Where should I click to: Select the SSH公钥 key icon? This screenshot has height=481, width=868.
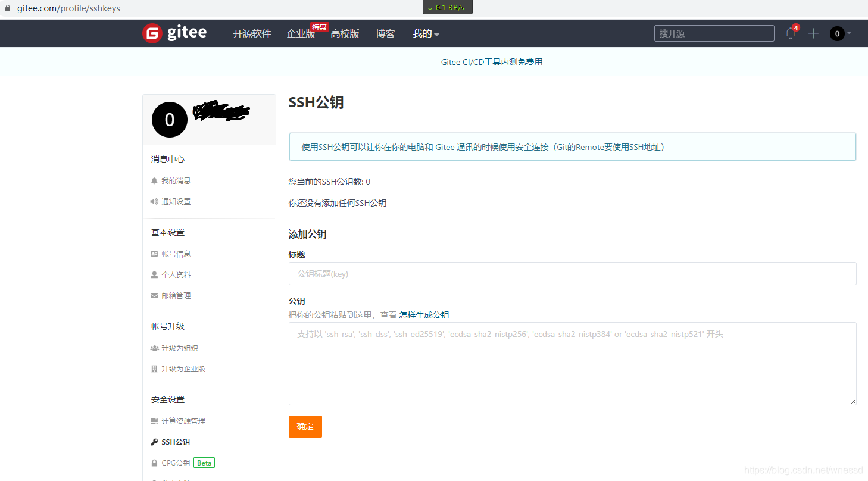154,442
